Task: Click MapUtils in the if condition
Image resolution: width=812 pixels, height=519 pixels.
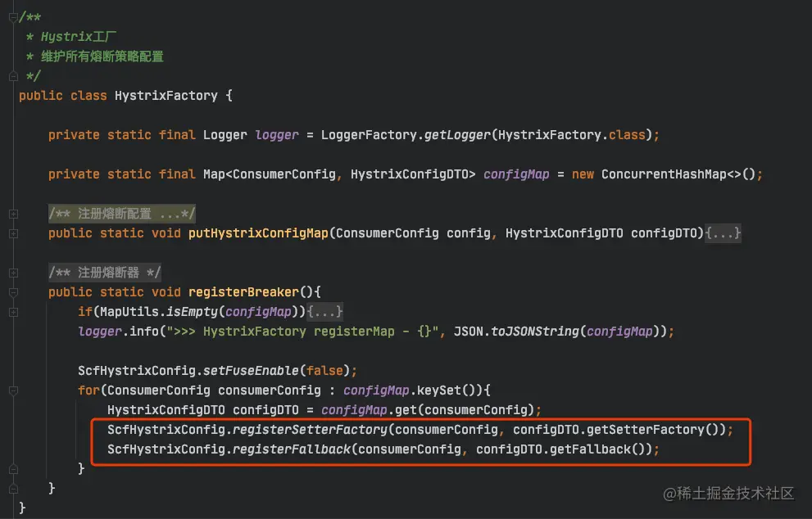Action: click(x=129, y=312)
